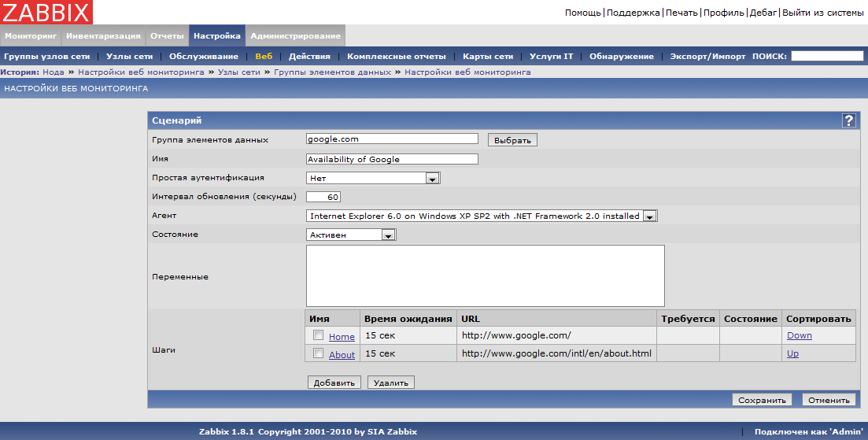Screen dimensions: 868x440
Task: Open the Состояние dropdown
Action: [x=351, y=235]
